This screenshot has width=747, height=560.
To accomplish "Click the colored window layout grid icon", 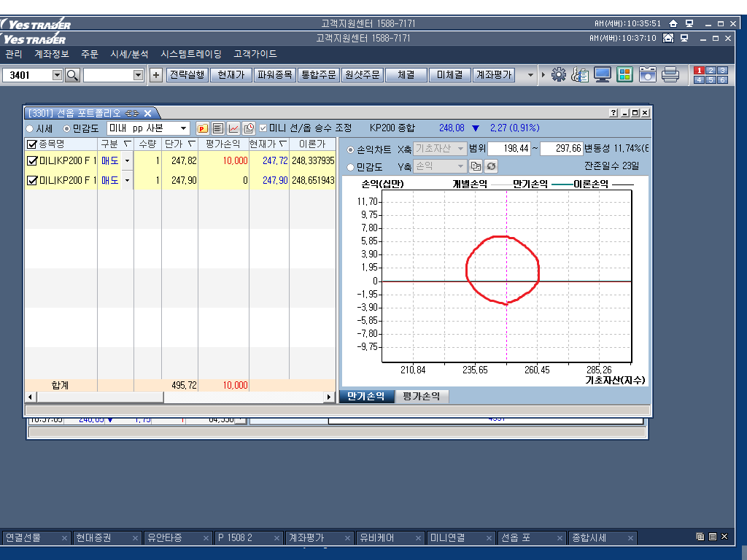I will tap(624, 74).
